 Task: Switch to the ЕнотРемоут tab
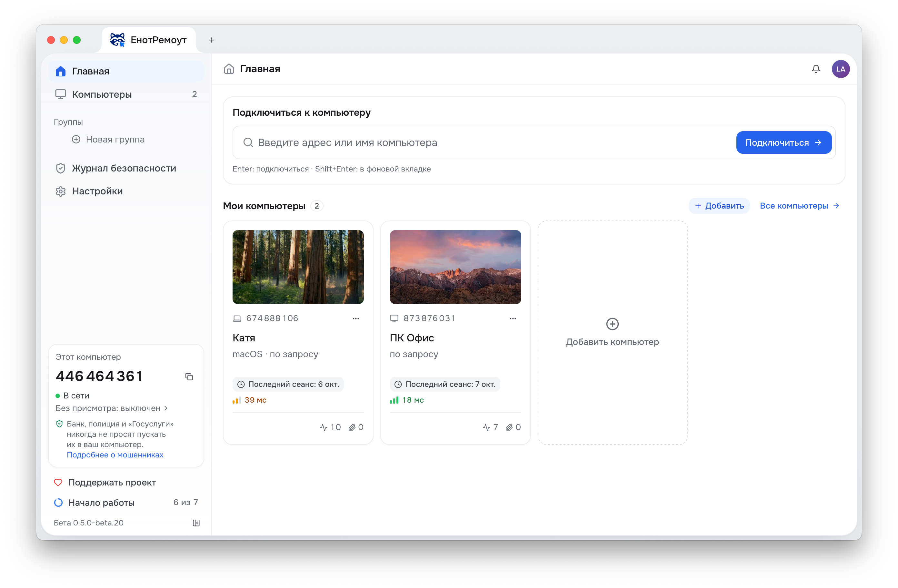pyautogui.click(x=149, y=40)
